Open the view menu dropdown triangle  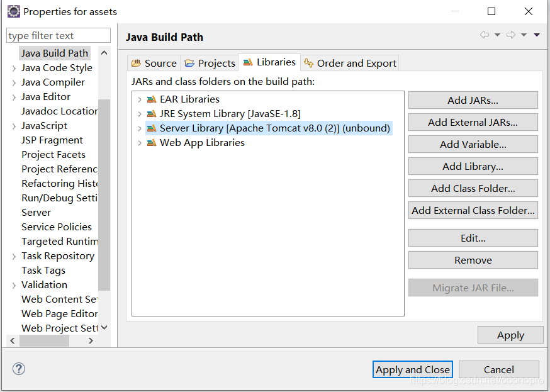point(537,35)
